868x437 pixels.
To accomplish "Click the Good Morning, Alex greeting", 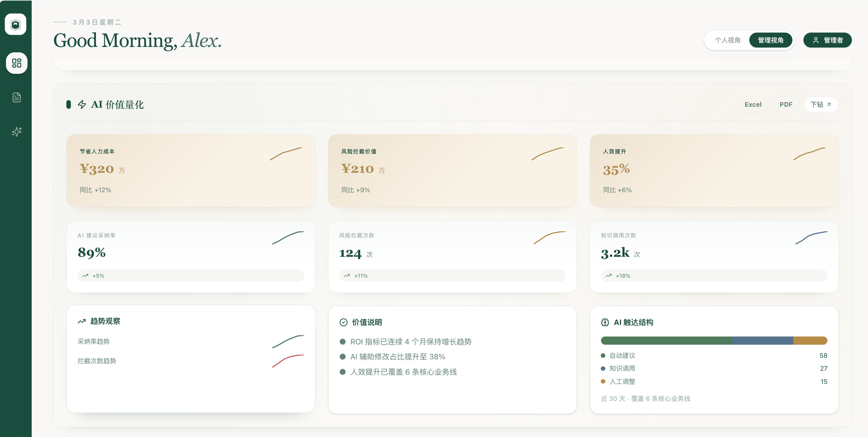I will [x=137, y=41].
